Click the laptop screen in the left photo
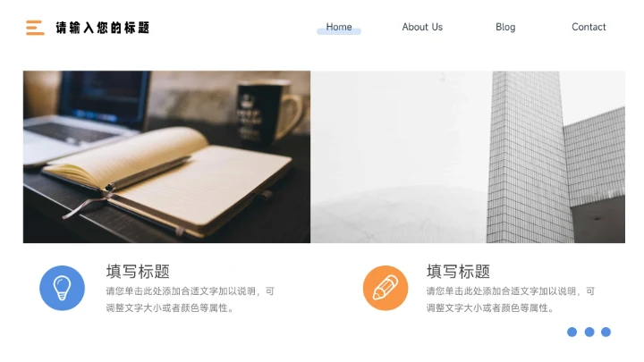 coord(105,97)
